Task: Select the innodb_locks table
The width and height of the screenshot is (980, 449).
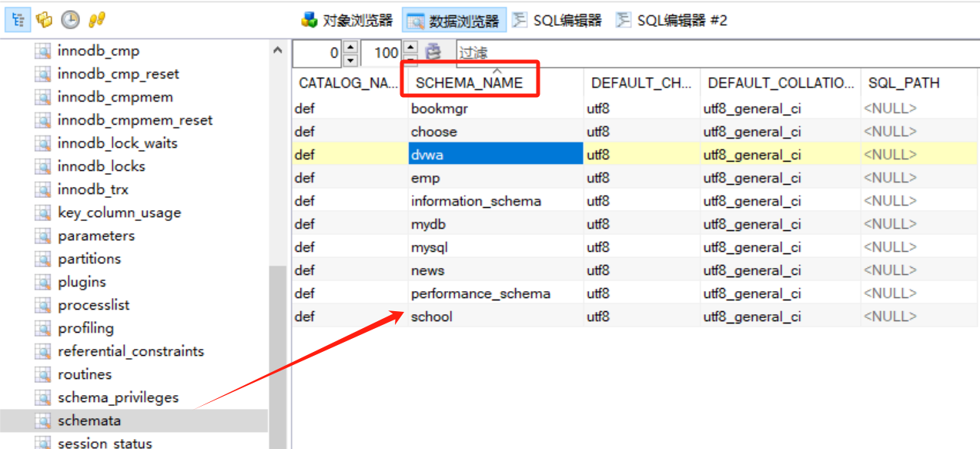Action: click(x=101, y=166)
